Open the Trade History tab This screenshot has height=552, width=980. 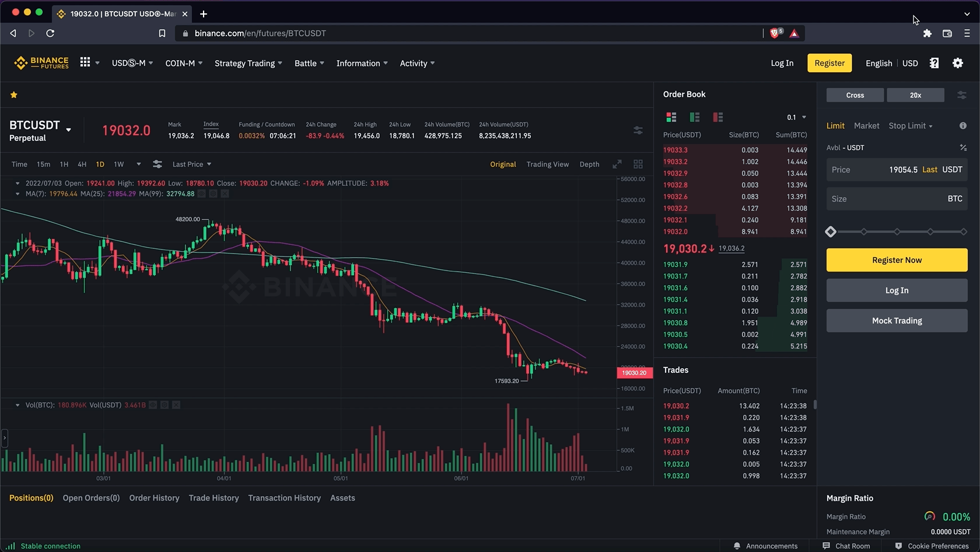213,498
